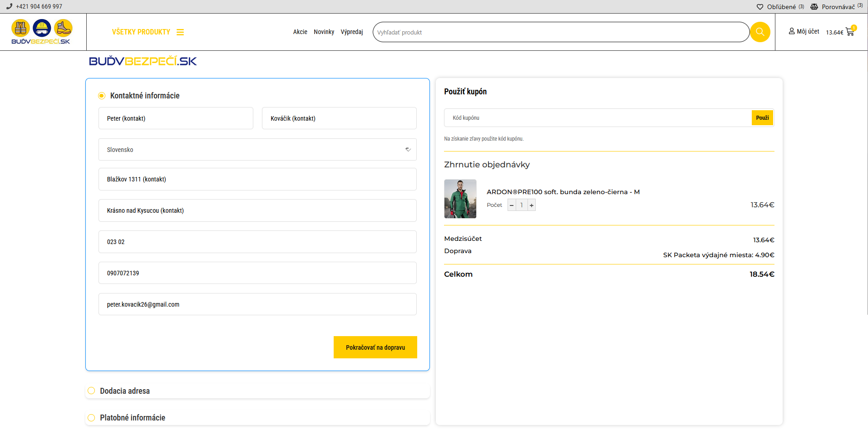The width and height of the screenshot is (868, 435).
Task: Click the BuďvBezpečí.sk header logo
Action: coord(41,32)
